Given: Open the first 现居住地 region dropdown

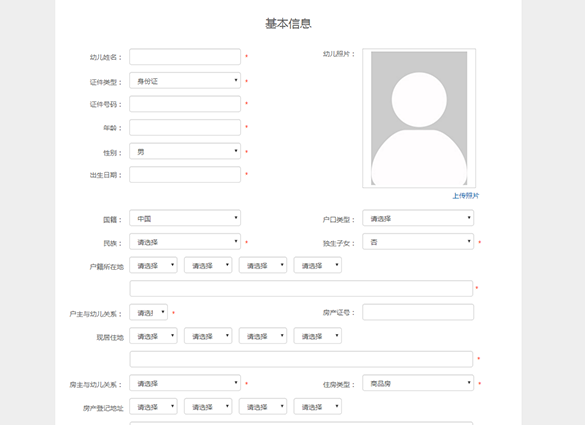Looking at the screenshot, I should [153, 336].
